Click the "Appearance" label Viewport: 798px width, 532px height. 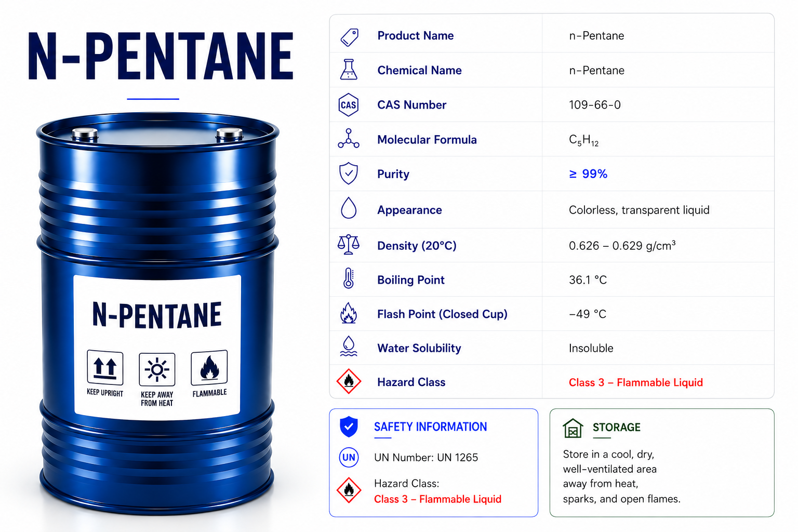[x=409, y=210]
